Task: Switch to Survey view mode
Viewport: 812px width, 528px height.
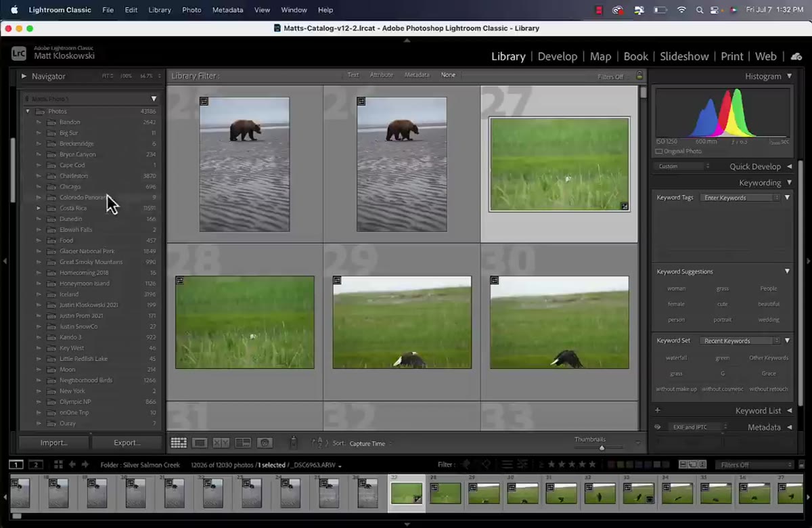Action: click(243, 443)
